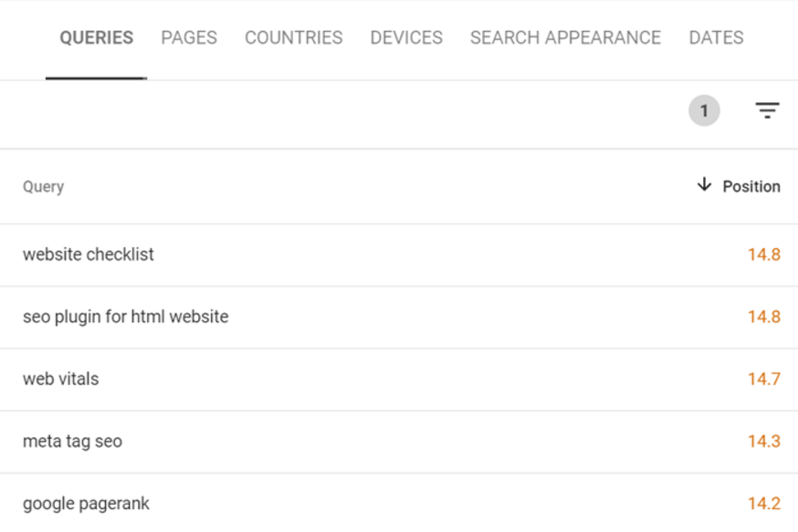The height and width of the screenshot is (532, 798).
Task: Select the DATES tab
Action: [x=716, y=37]
